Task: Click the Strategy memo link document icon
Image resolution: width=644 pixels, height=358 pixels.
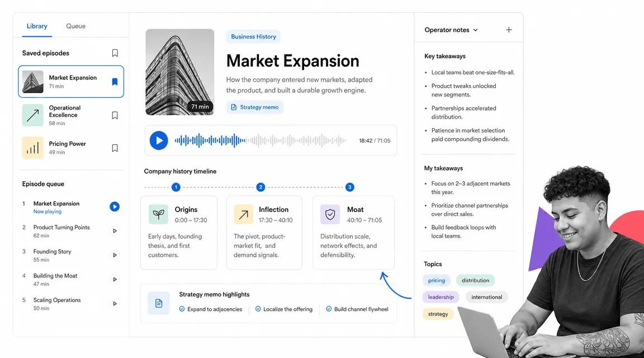Action: (x=234, y=107)
